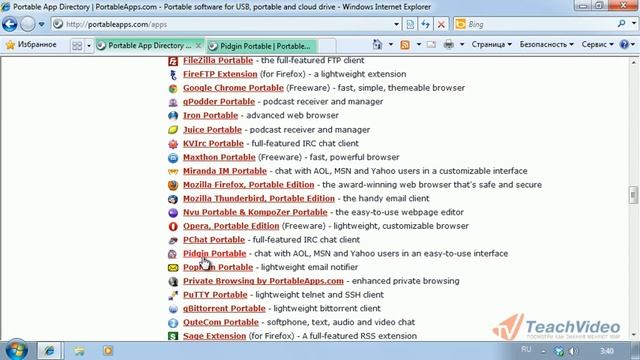Open FireFTP Extension link
This screenshot has height=360, width=640.
point(220,74)
